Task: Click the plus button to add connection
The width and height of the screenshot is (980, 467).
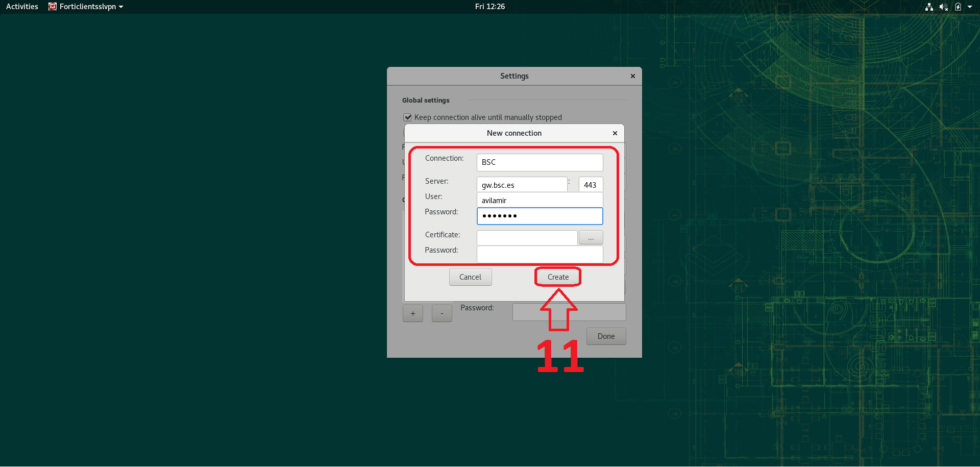Action: coord(413,313)
